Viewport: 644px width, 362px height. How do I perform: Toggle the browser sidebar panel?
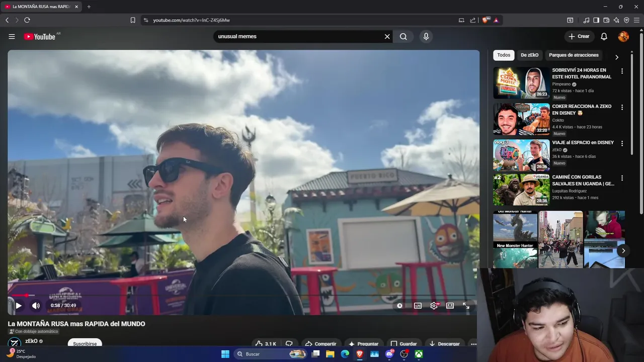(596, 20)
